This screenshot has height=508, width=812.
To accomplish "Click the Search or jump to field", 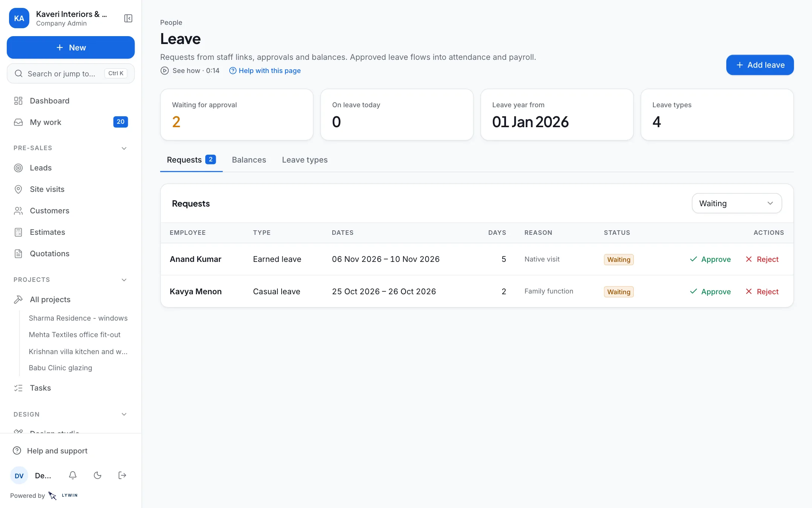I will tap(71, 73).
